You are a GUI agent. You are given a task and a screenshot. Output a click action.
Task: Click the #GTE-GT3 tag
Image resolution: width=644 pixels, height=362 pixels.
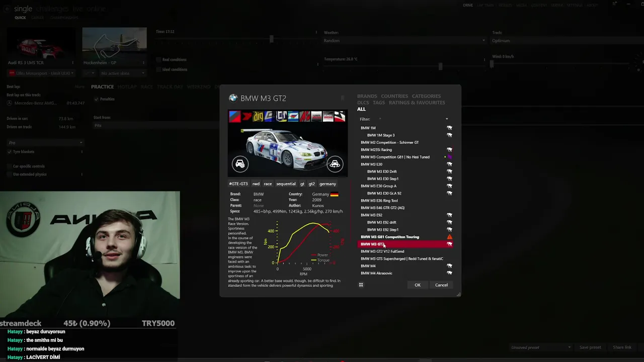pos(238,184)
